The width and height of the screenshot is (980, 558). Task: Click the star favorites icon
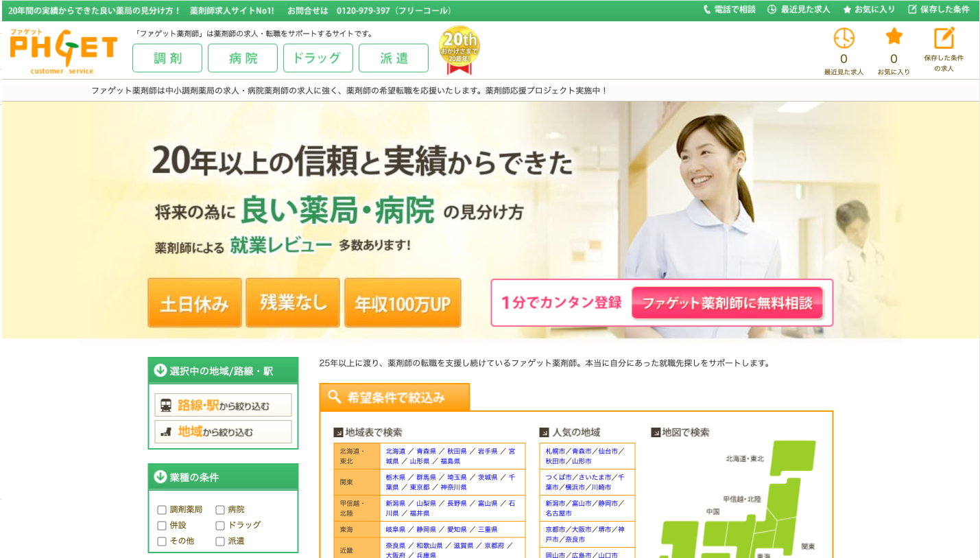[x=894, y=37]
